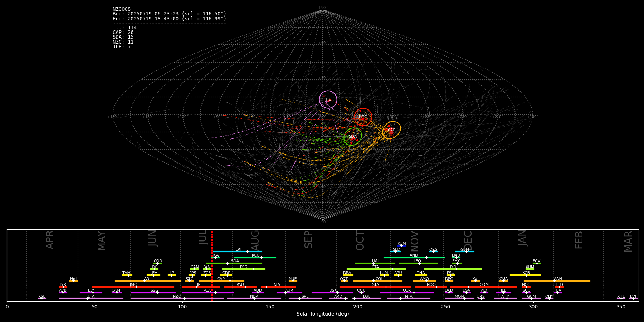This screenshot has height=322, width=644.
Task: Click the orange CAP timeline bar
Action: tap(222, 281)
